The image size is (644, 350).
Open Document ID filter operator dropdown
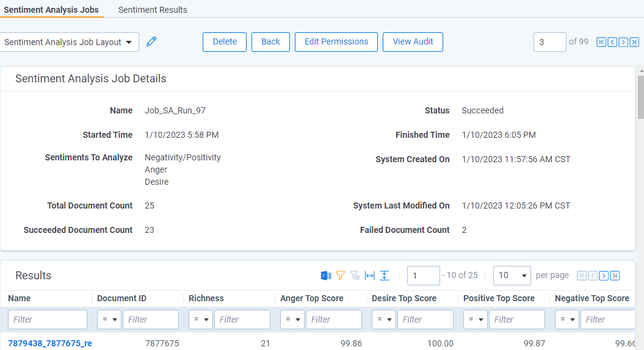(x=109, y=320)
